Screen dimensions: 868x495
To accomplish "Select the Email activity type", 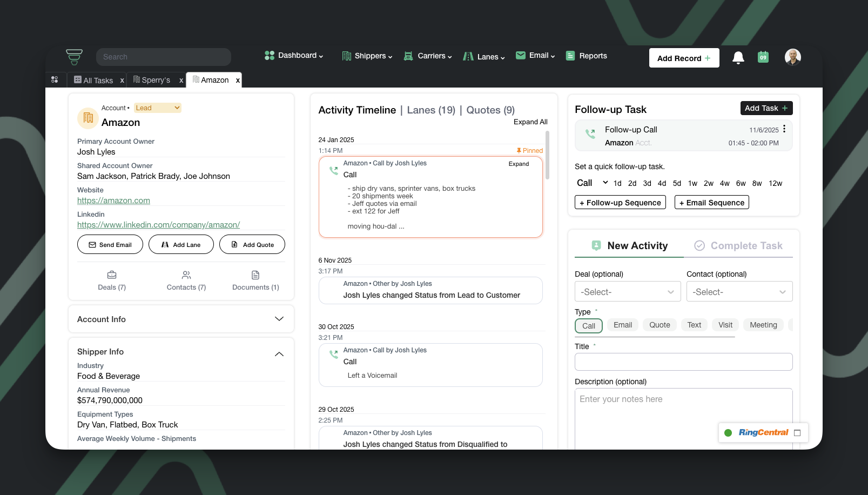I will 623,325.
